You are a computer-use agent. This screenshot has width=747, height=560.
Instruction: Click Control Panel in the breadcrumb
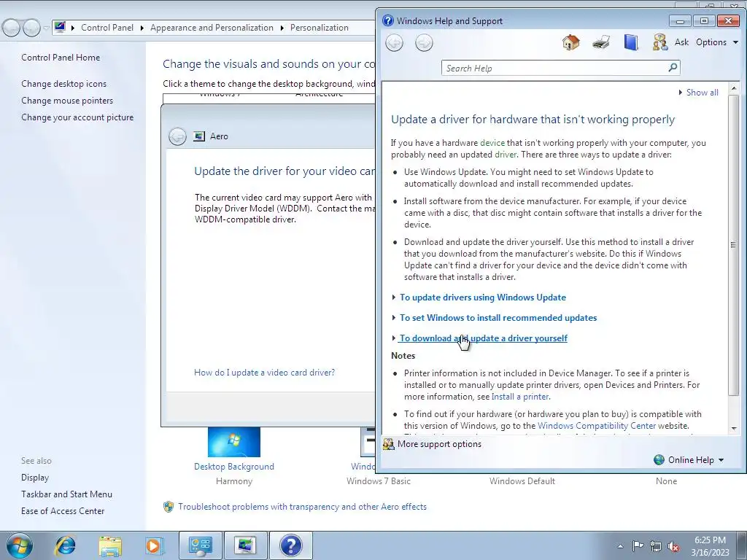click(x=107, y=28)
